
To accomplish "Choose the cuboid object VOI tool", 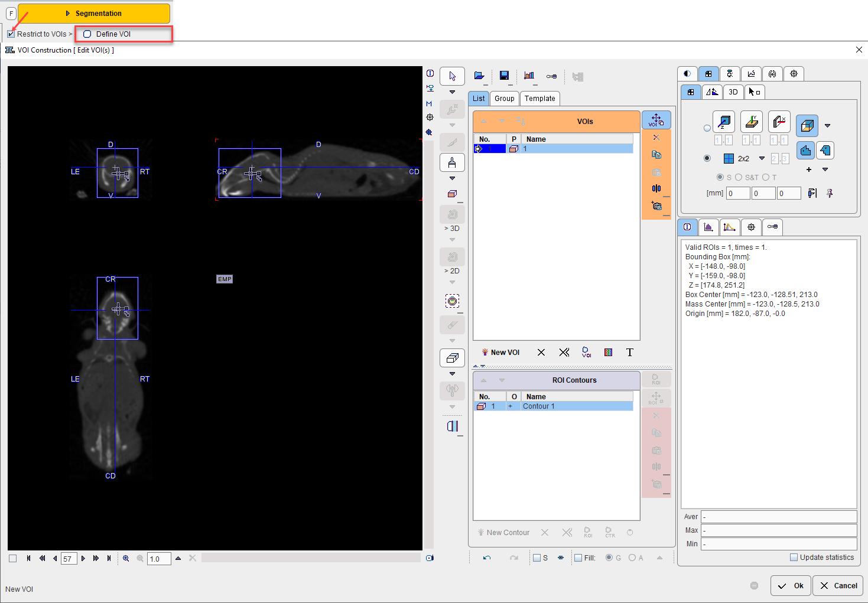I will [x=452, y=194].
